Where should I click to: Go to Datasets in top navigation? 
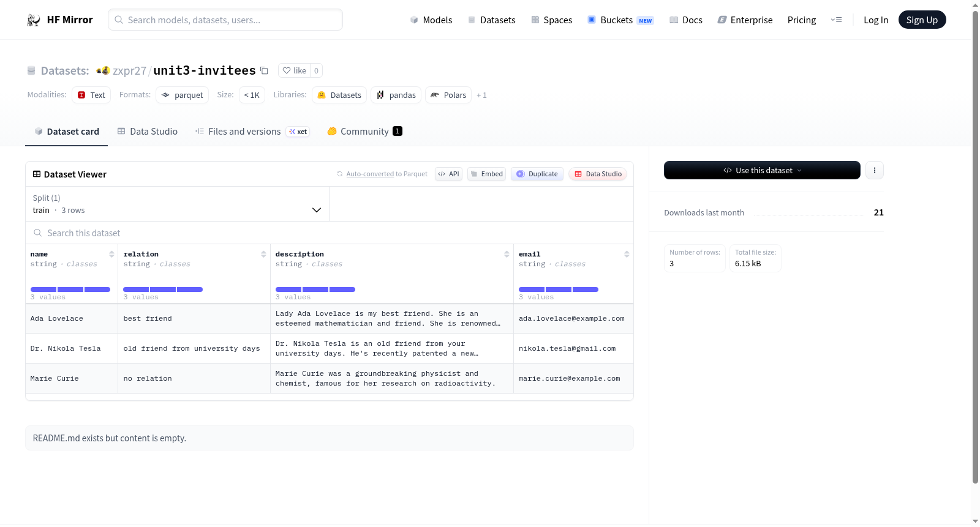coord(491,20)
